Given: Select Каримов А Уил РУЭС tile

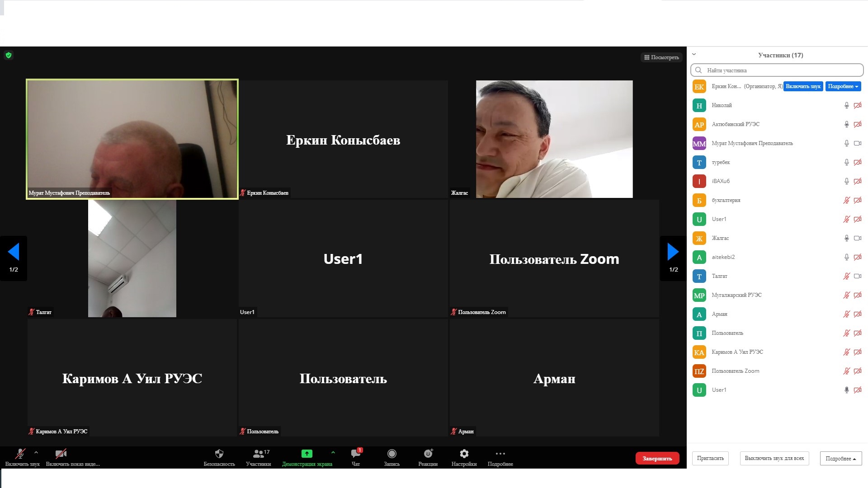Looking at the screenshot, I should (x=132, y=378).
